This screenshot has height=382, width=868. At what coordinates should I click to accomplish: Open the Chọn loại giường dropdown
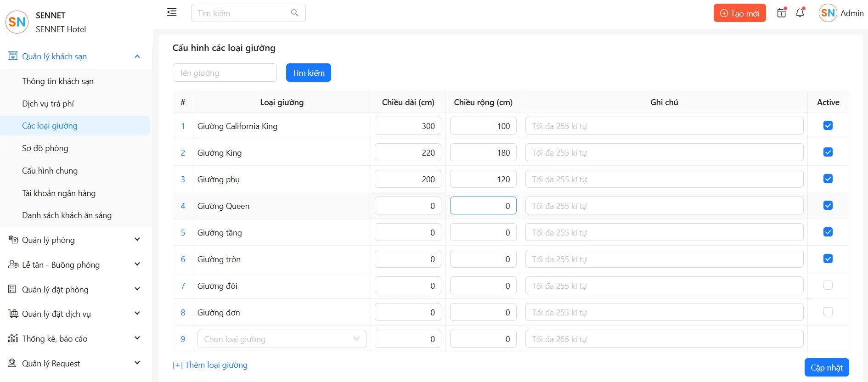(x=282, y=339)
